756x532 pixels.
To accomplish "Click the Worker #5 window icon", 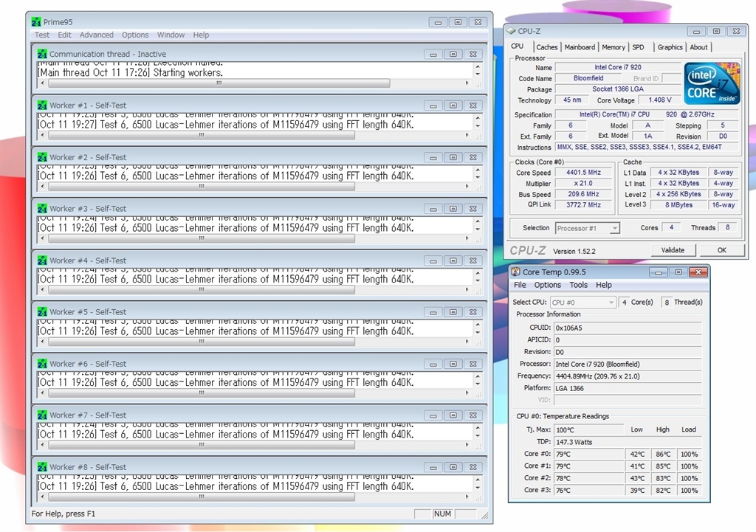I will [x=42, y=312].
